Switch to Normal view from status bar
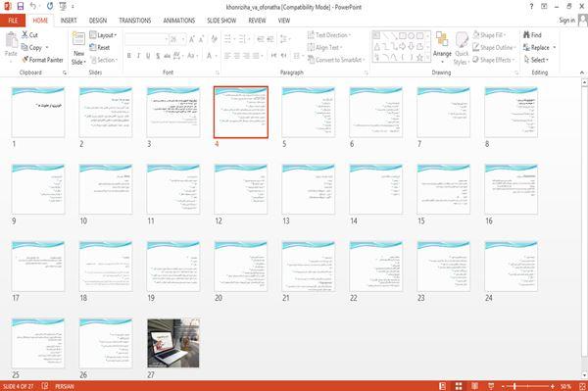 [x=443, y=386]
